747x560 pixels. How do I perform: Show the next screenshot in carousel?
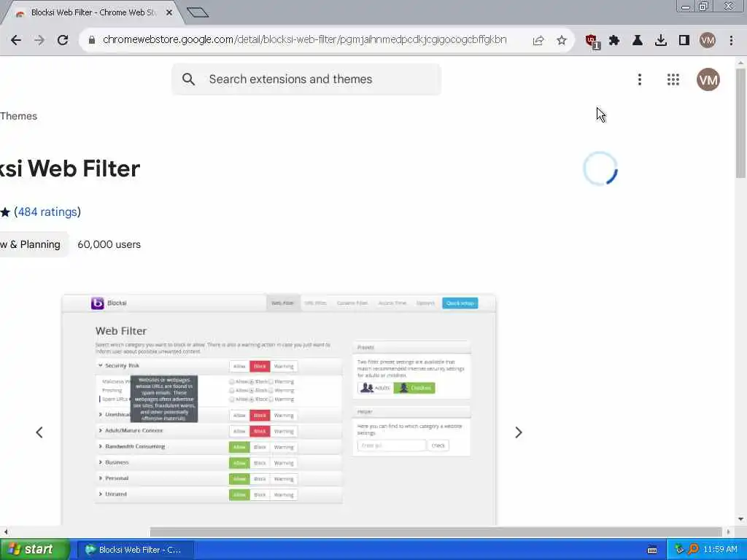coord(519,432)
